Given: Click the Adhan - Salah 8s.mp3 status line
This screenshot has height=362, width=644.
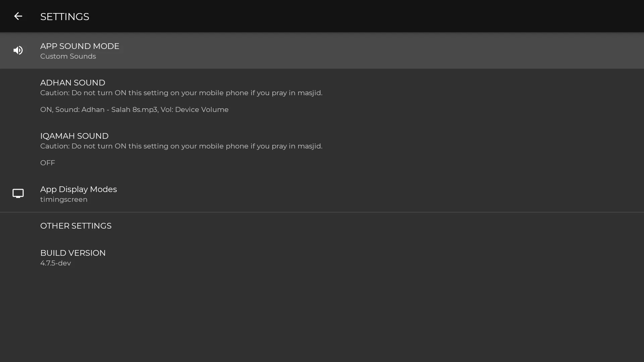Looking at the screenshot, I should [134, 110].
